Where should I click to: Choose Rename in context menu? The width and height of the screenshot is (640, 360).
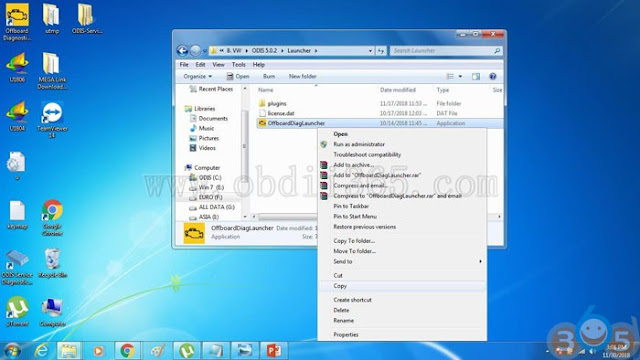click(x=402, y=320)
